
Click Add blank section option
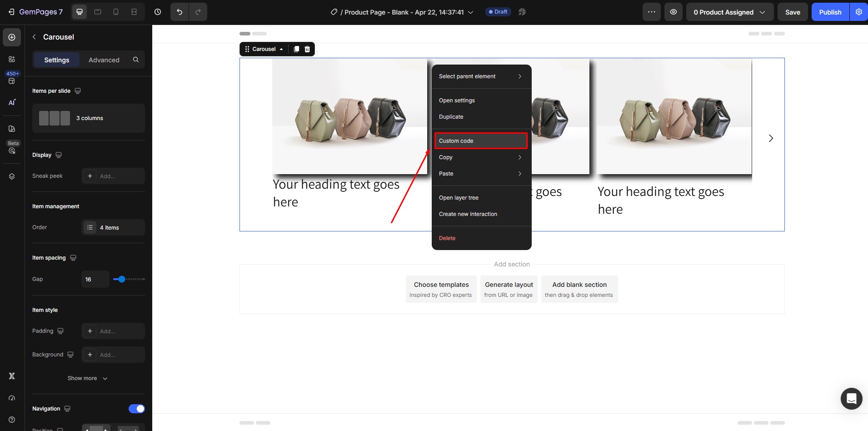pyautogui.click(x=579, y=289)
